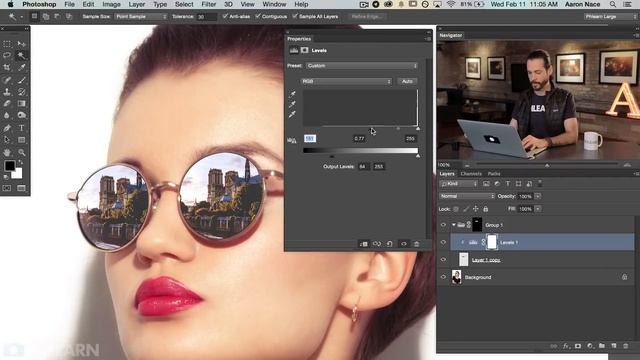Toggle lock all in Layers panel

coord(486,209)
